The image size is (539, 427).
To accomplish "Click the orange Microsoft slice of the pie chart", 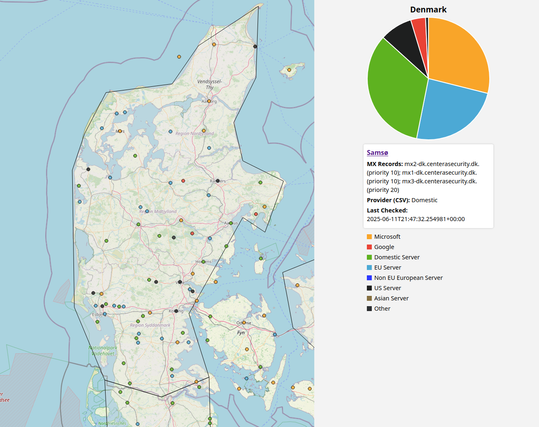I will pos(457,55).
